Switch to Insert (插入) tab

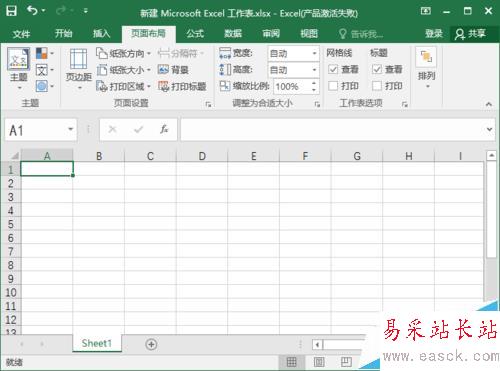pos(101,34)
